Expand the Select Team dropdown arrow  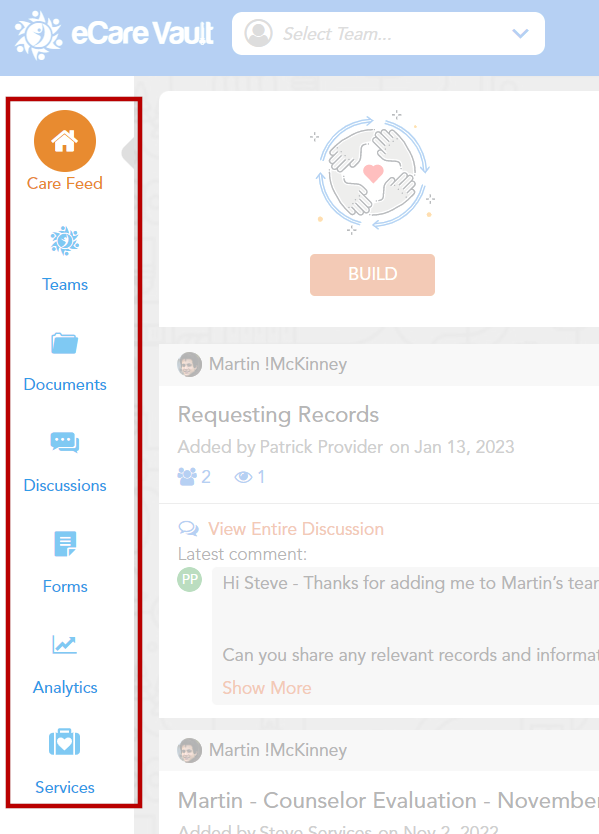pos(520,34)
